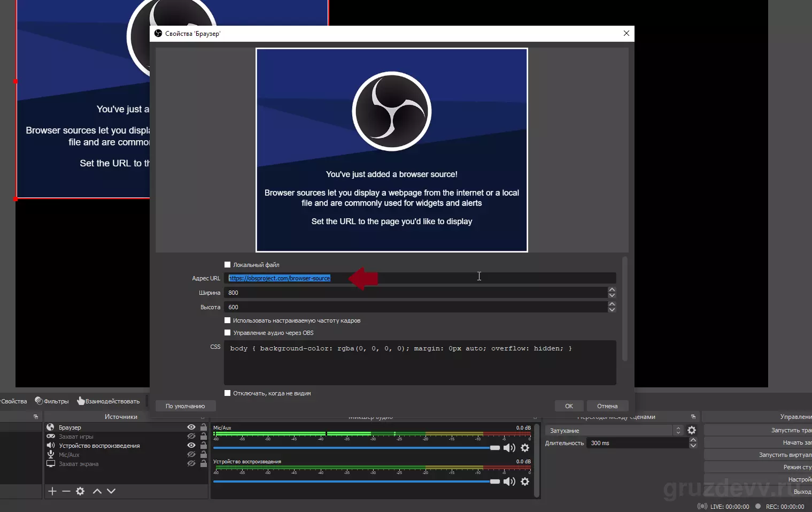Select the Браузер source row
The image size is (812, 512).
pyautogui.click(x=126, y=427)
